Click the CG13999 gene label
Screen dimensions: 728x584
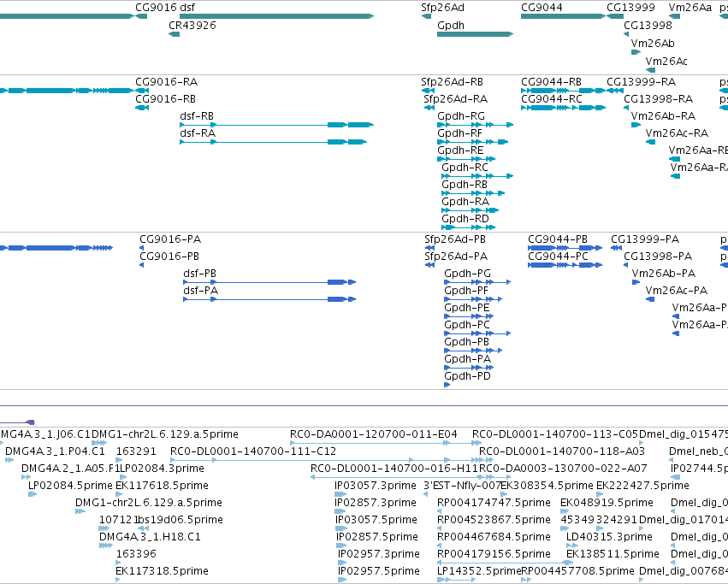coord(630,8)
